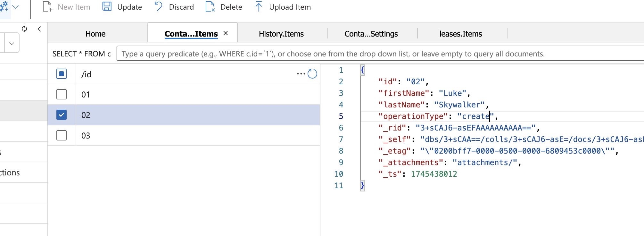
Task: Open the sidebar dropdown chevron
Action: tap(12, 43)
